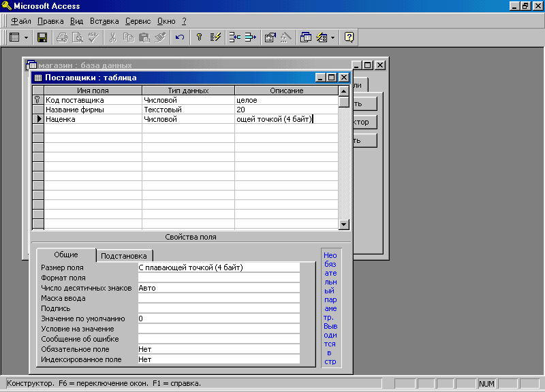Click the Copy toolbar icon
Image resolution: width=545 pixels, height=392 pixels.
pyautogui.click(x=128, y=37)
